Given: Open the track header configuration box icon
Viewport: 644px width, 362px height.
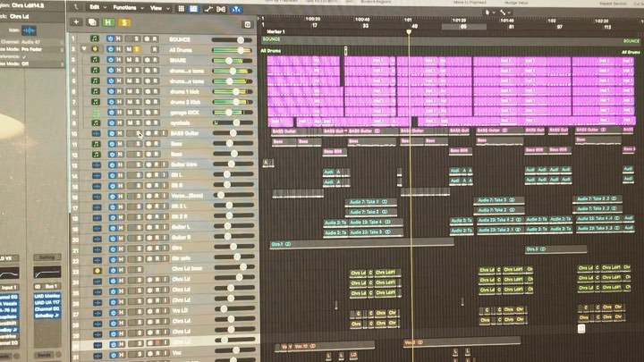Looking at the screenshot, I should pos(248,25).
